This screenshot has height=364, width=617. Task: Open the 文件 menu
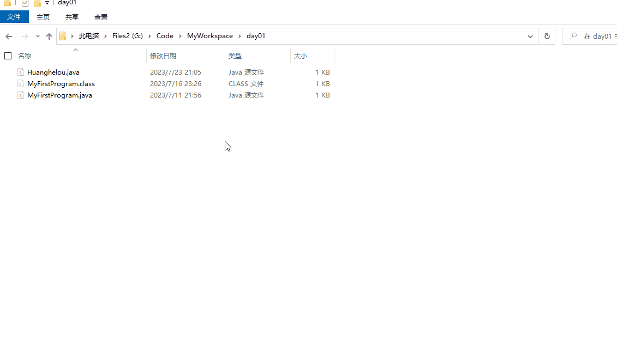tap(14, 17)
